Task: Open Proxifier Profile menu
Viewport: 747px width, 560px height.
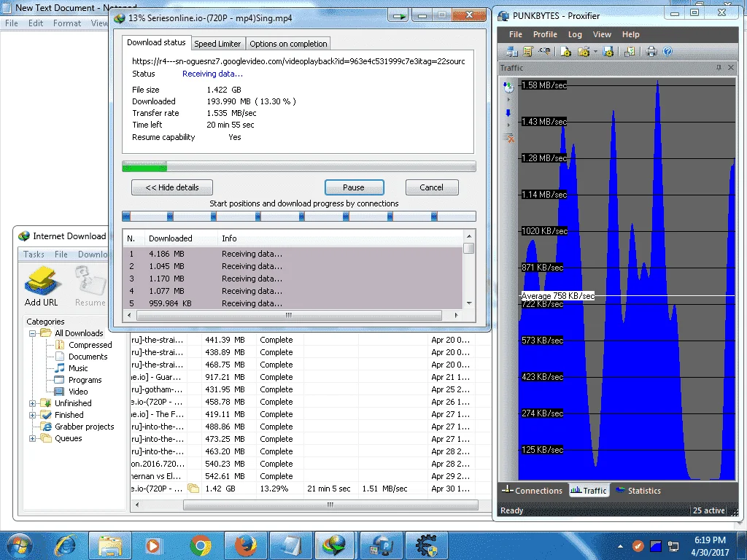Action: pyautogui.click(x=545, y=34)
